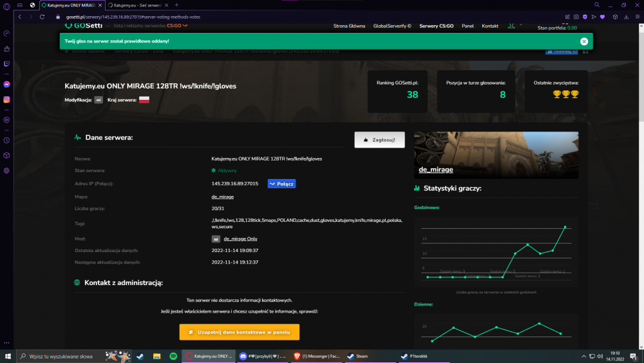
Task: Click the Stan portfela balance 0,00
Action: click(x=572, y=28)
